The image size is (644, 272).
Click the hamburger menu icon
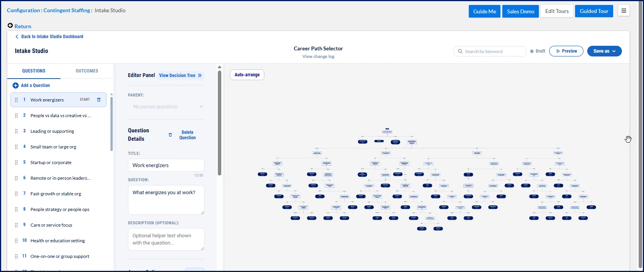point(624,11)
